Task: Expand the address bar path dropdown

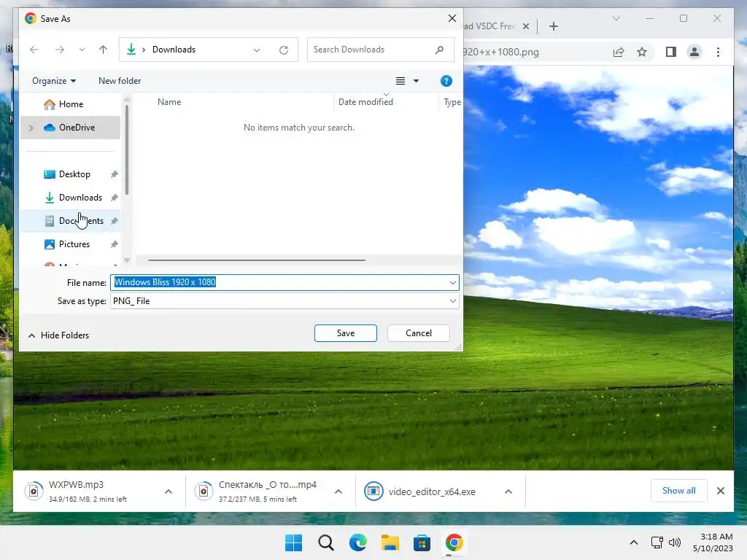Action: (257, 50)
